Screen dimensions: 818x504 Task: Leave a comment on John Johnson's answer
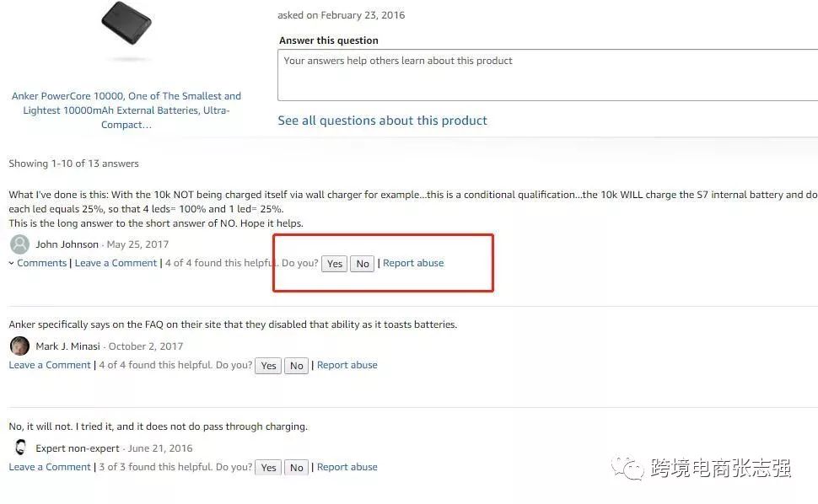point(116,263)
